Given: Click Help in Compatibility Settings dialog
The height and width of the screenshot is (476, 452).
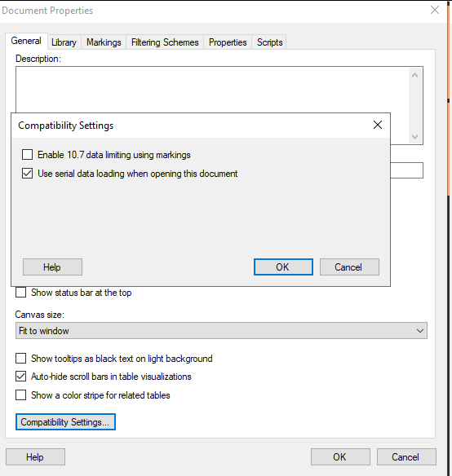Looking at the screenshot, I should coord(52,267).
